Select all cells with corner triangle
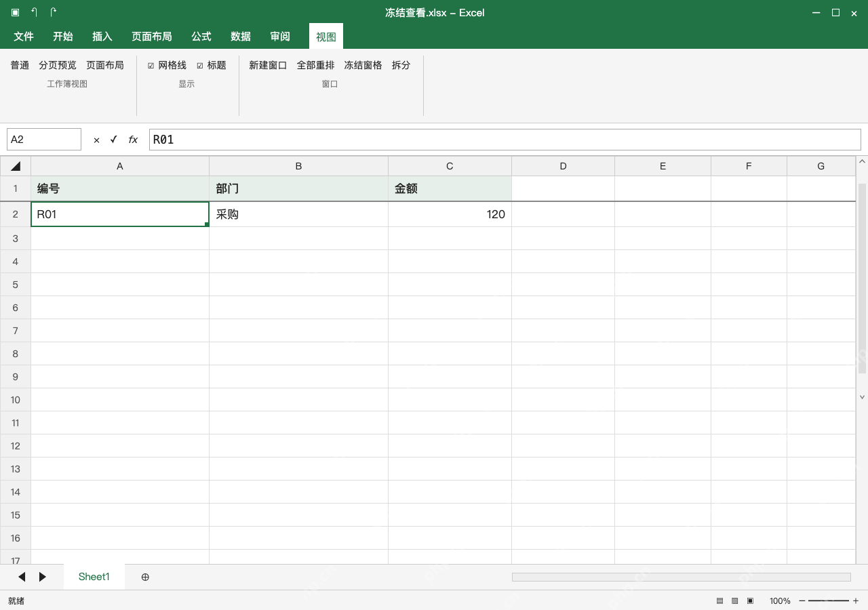This screenshot has height=610, width=868. [x=16, y=166]
